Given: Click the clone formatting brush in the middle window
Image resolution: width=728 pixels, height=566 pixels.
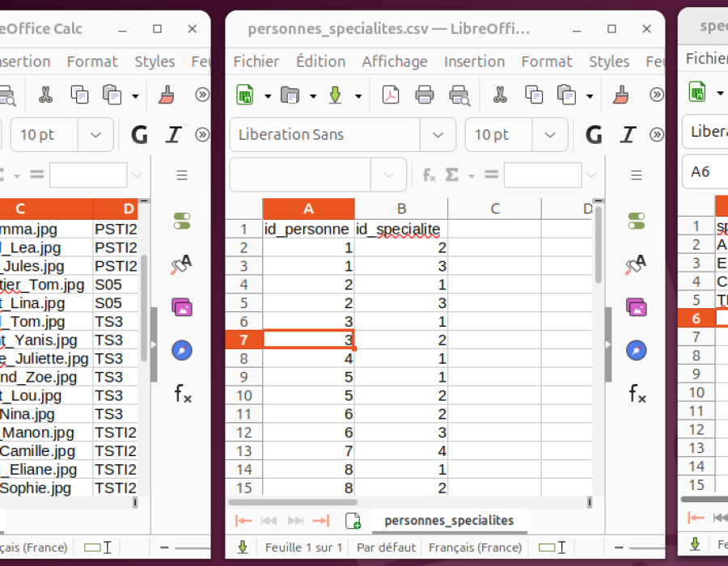Looking at the screenshot, I should coord(620,95).
